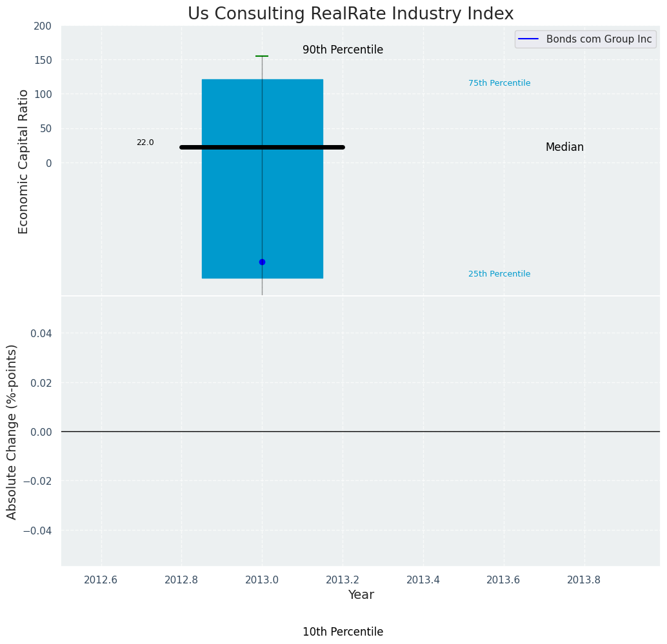Select the 25th Percentile annotation
This screenshot has height=644, width=667.
tap(499, 274)
